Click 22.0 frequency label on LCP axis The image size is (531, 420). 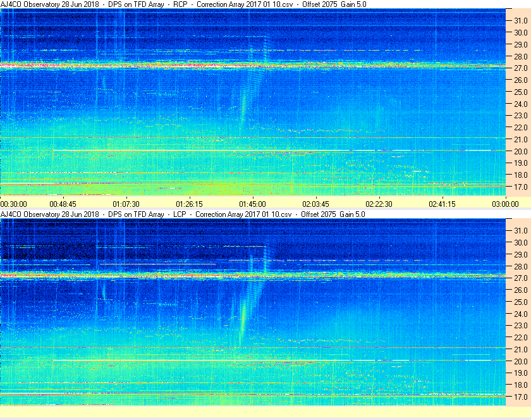[521, 338]
